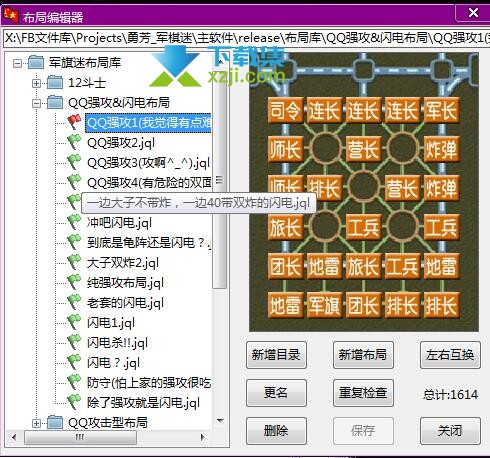Image resolution: width=490 pixels, height=458 pixels.
Task: Click the 新增目录 button
Action: pos(276,355)
